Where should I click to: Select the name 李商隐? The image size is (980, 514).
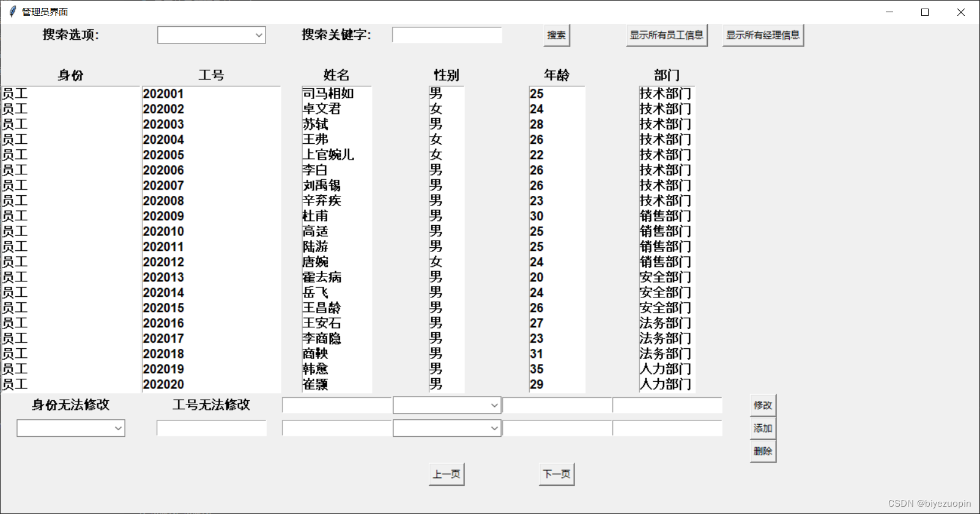point(322,338)
